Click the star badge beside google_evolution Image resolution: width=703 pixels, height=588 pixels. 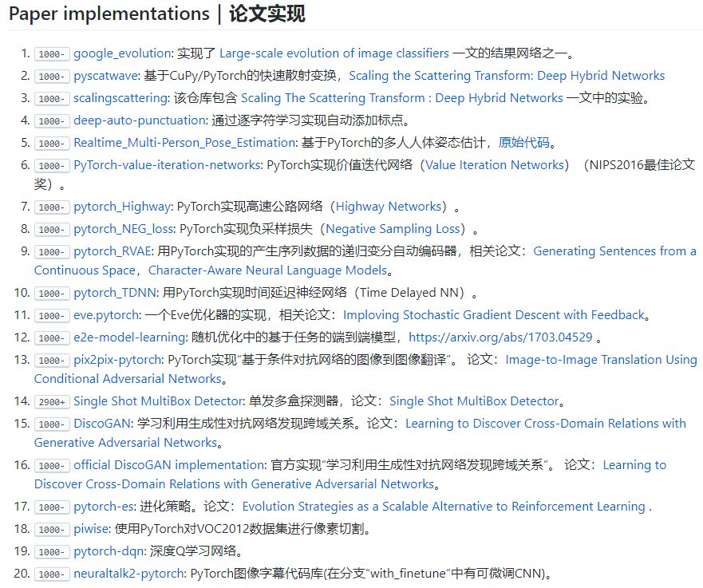pyautogui.click(x=52, y=54)
